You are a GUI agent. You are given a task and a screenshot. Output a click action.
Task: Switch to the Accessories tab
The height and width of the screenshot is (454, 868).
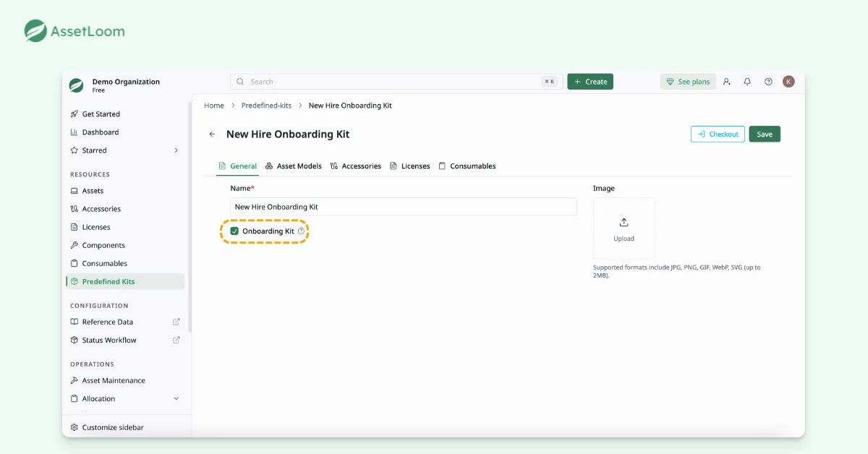click(355, 166)
